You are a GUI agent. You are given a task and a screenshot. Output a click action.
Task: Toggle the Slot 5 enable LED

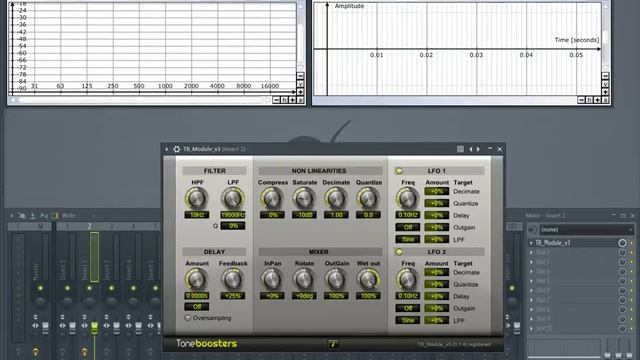[631, 281]
